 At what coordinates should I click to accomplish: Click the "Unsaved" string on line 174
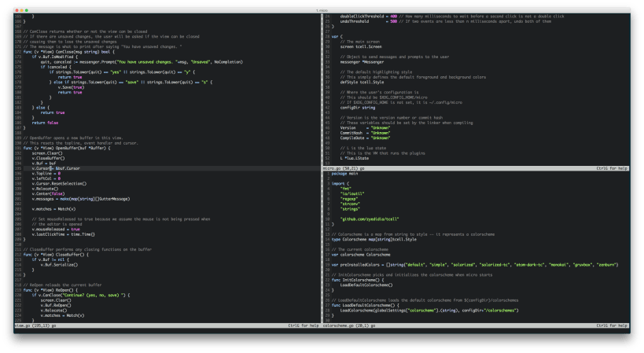[x=201, y=62]
